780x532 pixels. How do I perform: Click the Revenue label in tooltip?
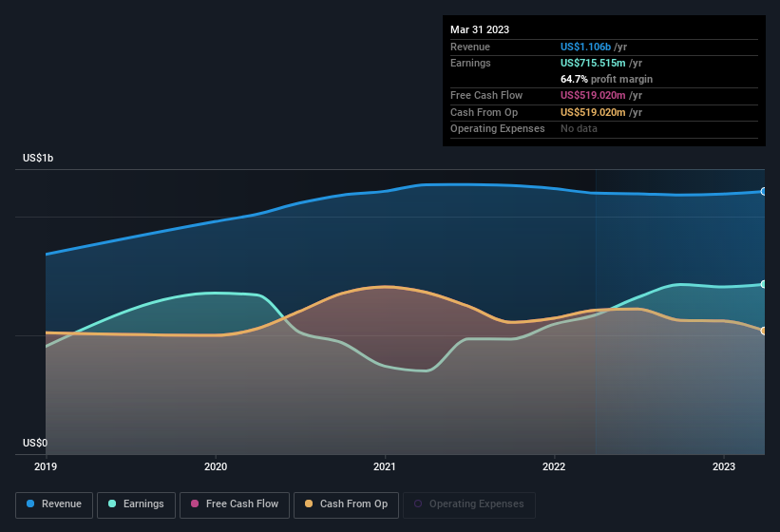point(470,47)
